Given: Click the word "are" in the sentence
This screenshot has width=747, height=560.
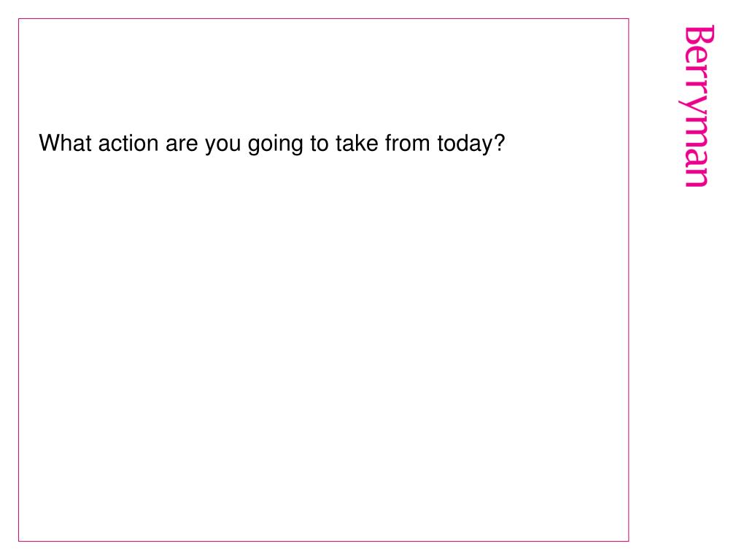Looking at the screenshot, I should point(182,145).
